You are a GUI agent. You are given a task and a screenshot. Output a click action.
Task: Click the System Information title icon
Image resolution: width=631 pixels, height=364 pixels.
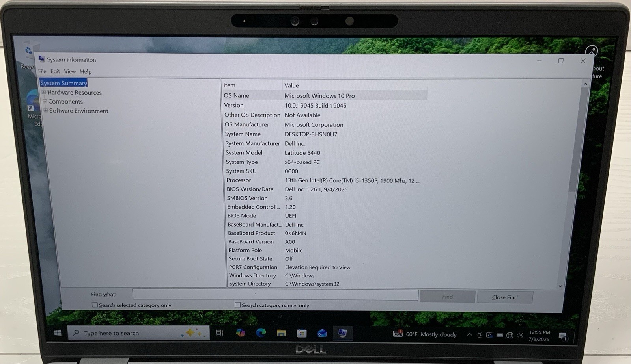click(x=41, y=59)
